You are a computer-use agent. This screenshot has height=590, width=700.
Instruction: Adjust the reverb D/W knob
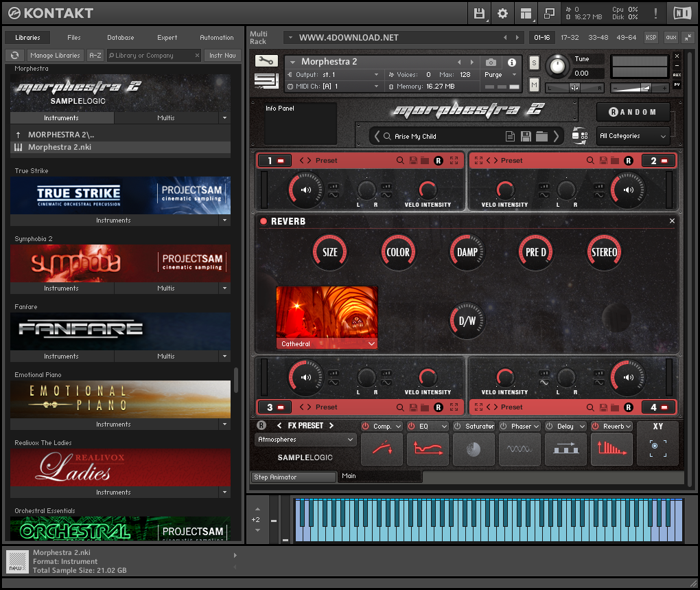point(467,320)
